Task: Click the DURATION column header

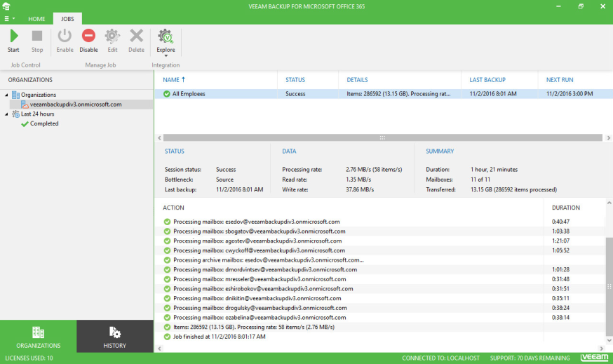Action: click(566, 208)
